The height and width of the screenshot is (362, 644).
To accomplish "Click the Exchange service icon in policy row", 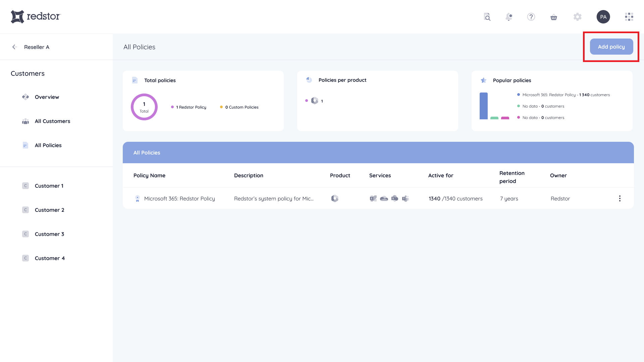I will tap(373, 198).
